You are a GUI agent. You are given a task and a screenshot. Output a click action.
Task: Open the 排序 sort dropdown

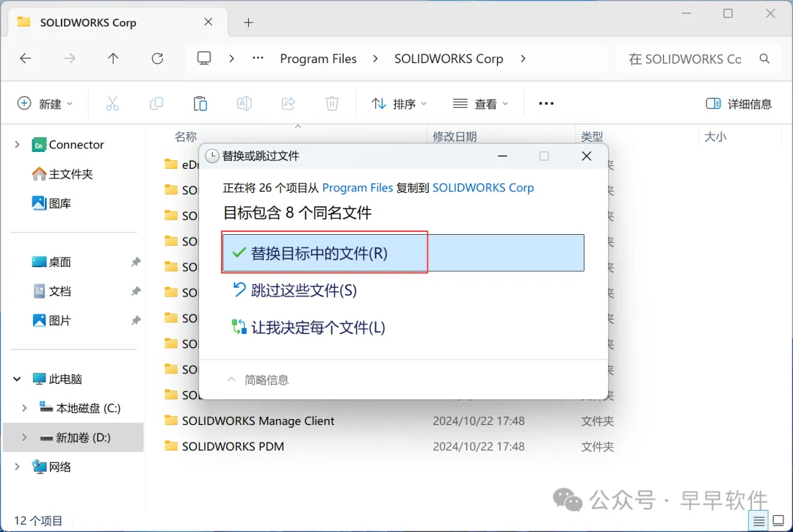tap(399, 103)
